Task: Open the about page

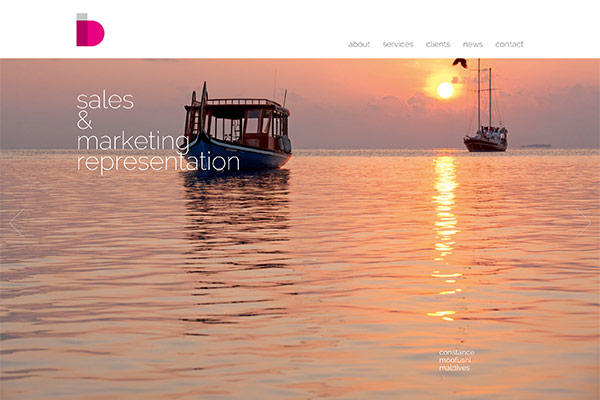Action: click(359, 44)
